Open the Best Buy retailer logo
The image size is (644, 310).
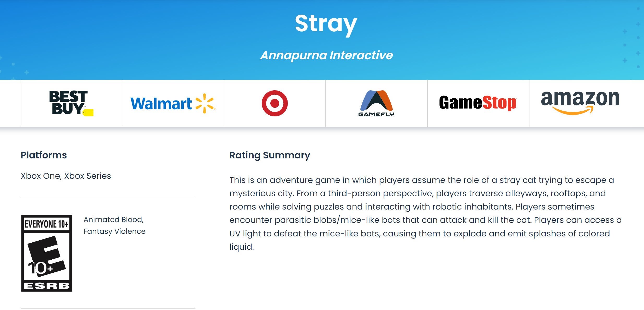[x=71, y=103]
